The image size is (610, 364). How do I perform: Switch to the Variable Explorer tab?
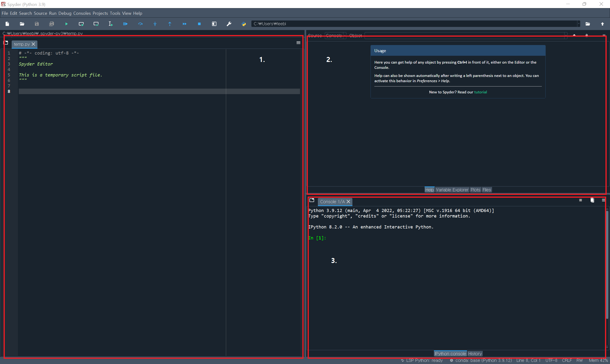(x=452, y=190)
